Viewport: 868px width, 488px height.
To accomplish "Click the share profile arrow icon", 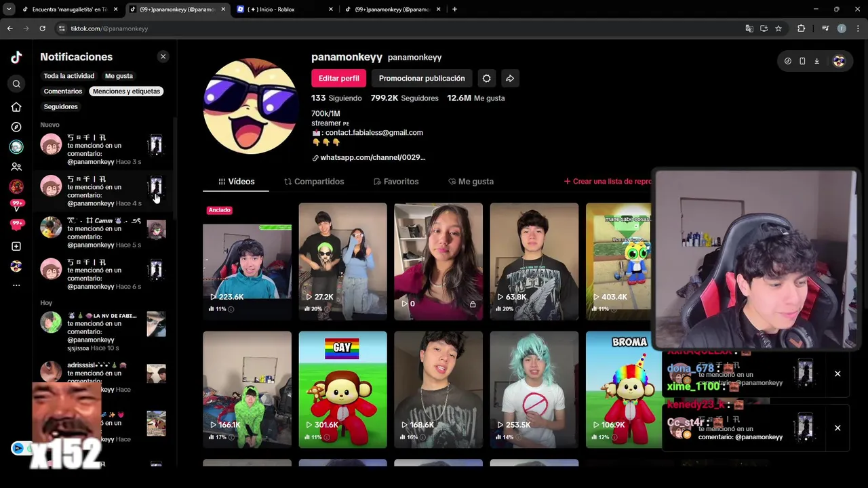I will pos(510,79).
